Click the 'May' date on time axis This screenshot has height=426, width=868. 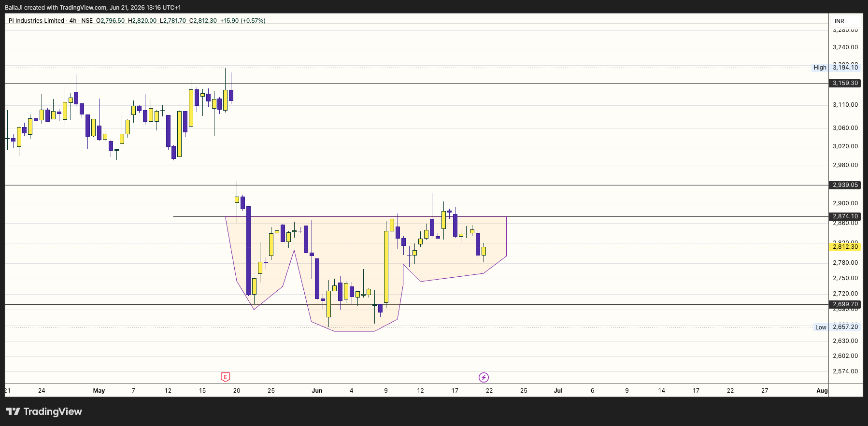(99, 391)
